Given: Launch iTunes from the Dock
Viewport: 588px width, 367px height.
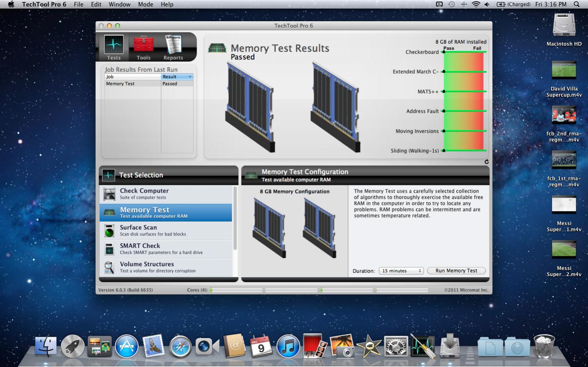Looking at the screenshot, I should (x=288, y=346).
